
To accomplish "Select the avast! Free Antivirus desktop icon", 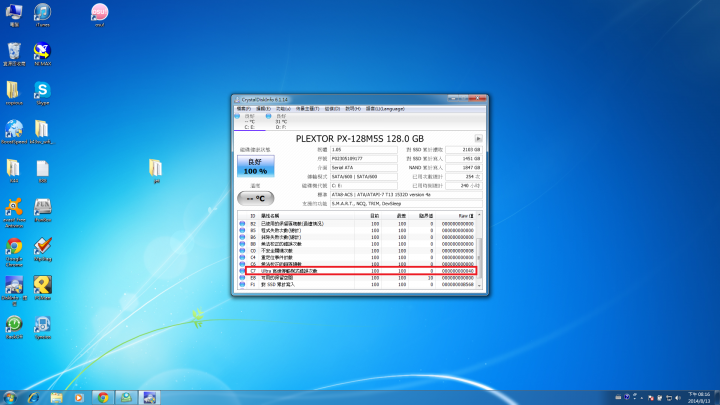I will (14, 213).
